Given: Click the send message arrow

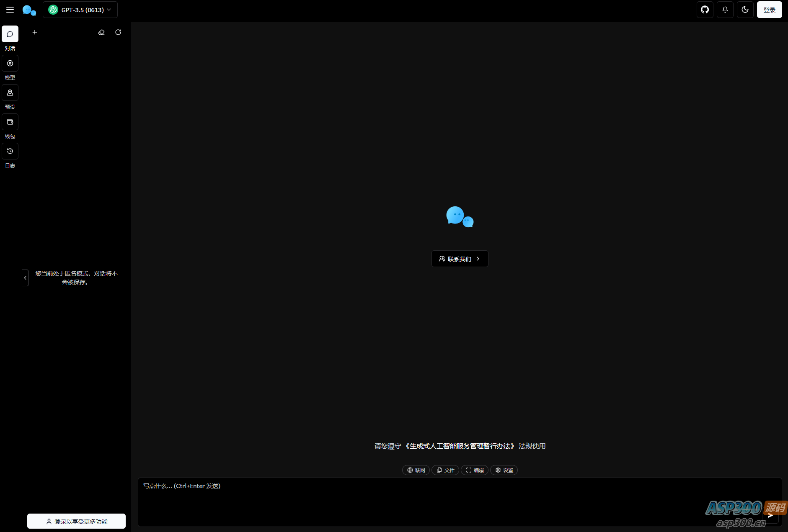Looking at the screenshot, I should click(x=770, y=516).
